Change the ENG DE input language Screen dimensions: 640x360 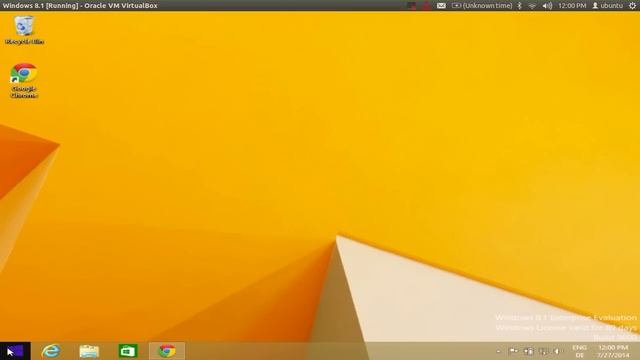[580, 351]
